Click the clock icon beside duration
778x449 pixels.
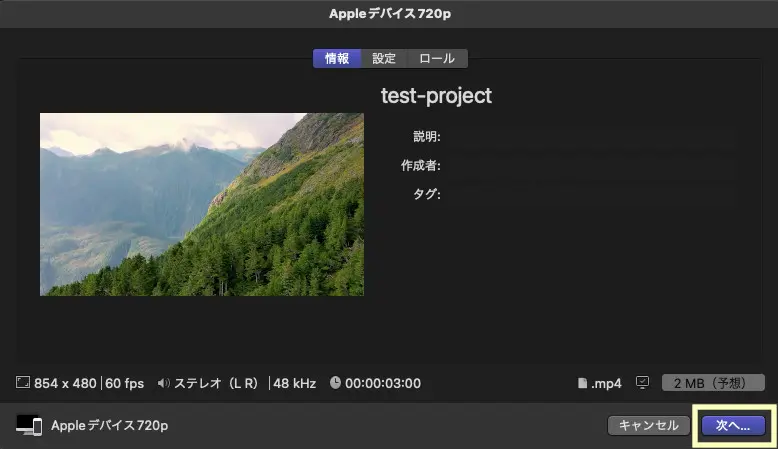(x=335, y=383)
